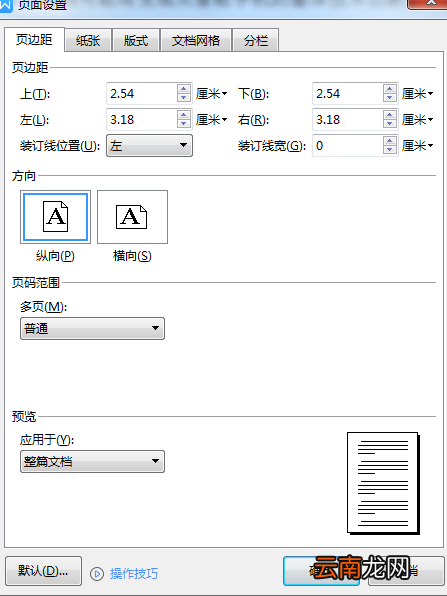Decrease the 装订线宽 value with down arrow
The image size is (447, 596).
(x=390, y=150)
